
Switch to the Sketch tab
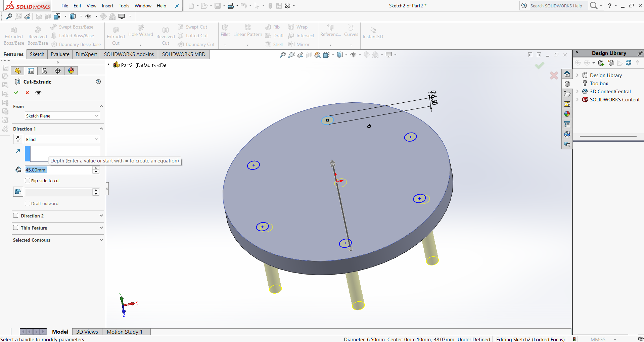[37, 54]
